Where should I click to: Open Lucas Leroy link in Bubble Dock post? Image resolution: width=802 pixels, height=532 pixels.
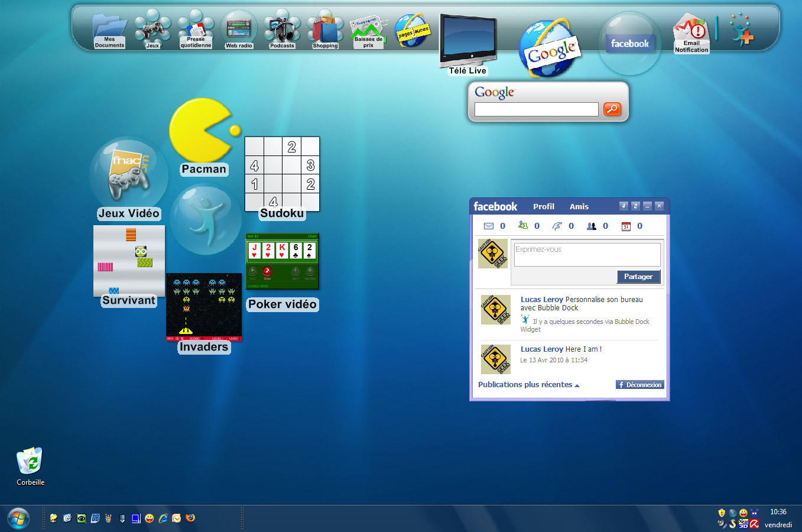(x=542, y=300)
